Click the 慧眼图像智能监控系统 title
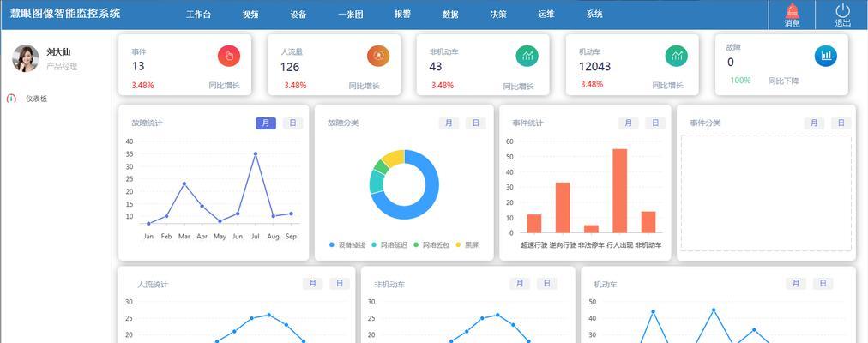 [65, 13]
